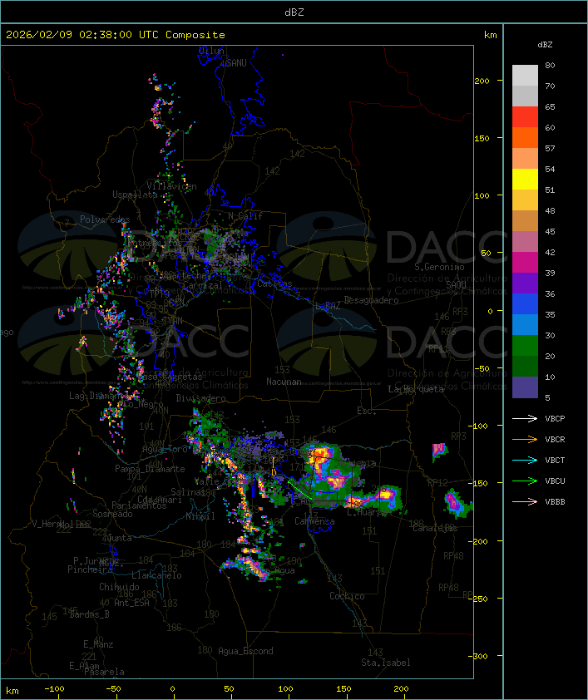Click the 'Divisadero' map label
588x700 pixels.
[x=201, y=397]
